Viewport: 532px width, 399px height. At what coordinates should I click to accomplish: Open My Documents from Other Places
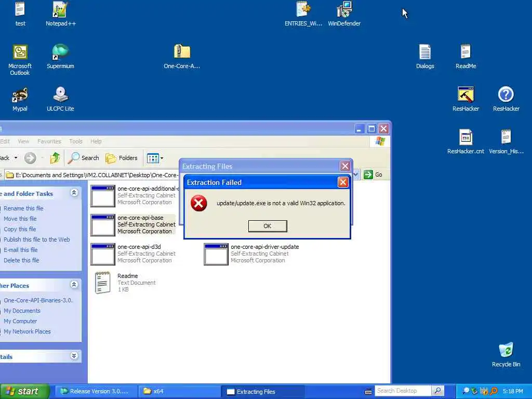point(22,311)
